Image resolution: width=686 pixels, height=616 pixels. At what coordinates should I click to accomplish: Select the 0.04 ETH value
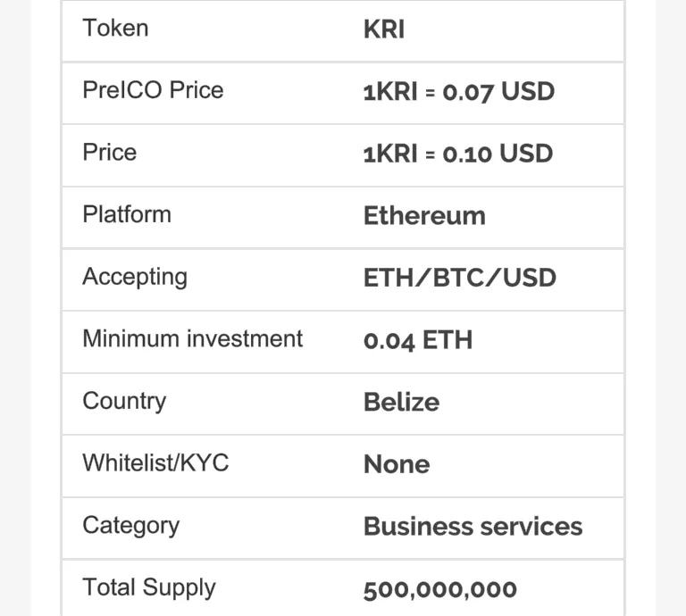(x=418, y=340)
